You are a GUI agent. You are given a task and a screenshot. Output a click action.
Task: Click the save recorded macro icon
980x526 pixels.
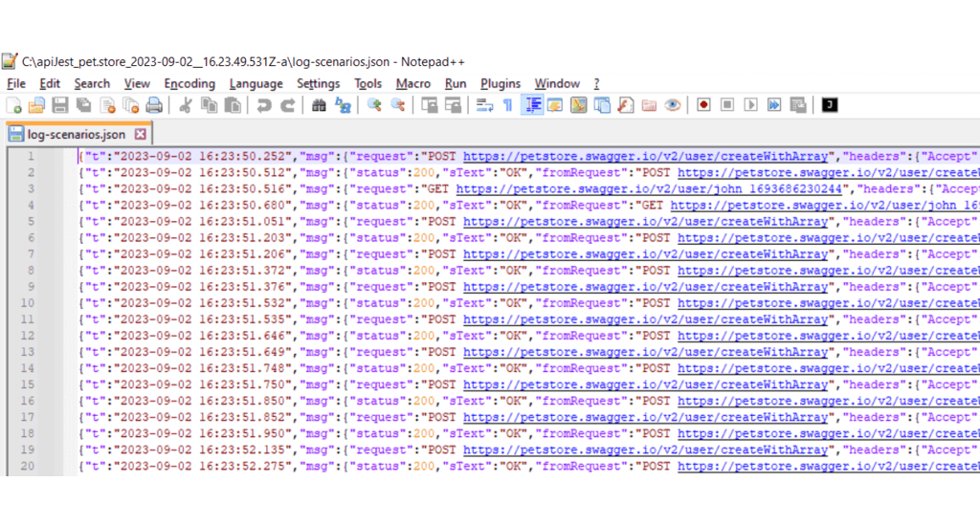pos(798,105)
